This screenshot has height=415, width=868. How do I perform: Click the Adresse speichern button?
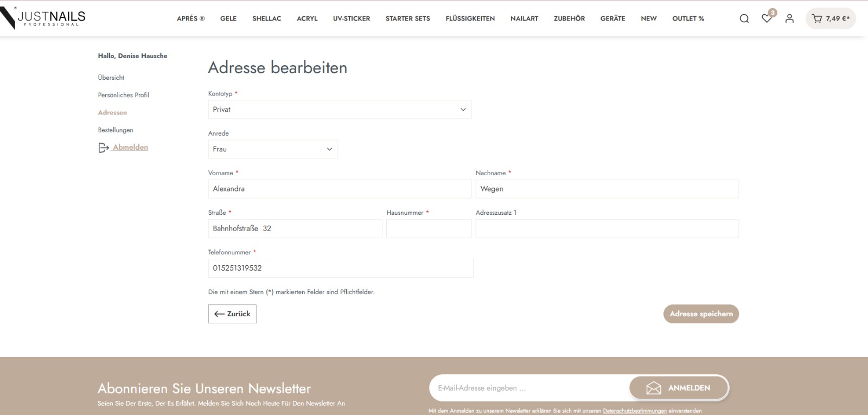[x=700, y=314]
